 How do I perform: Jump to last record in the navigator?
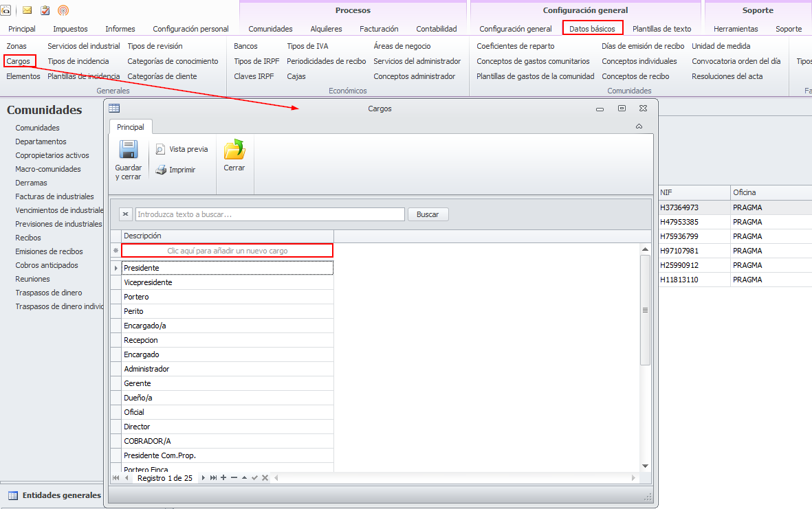(213, 478)
